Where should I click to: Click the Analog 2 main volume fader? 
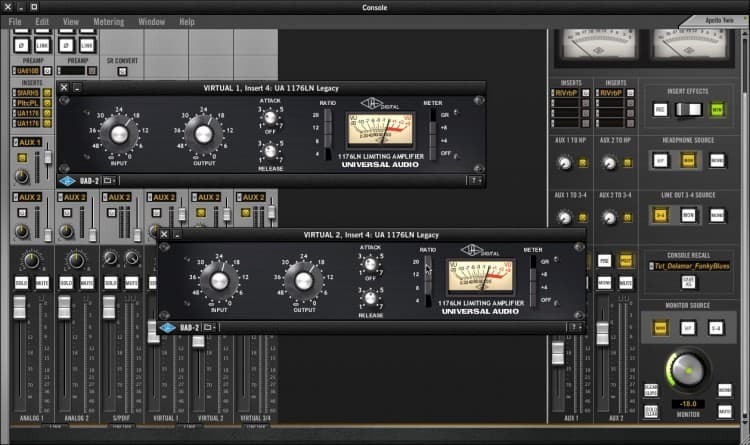[x=64, y=307]
